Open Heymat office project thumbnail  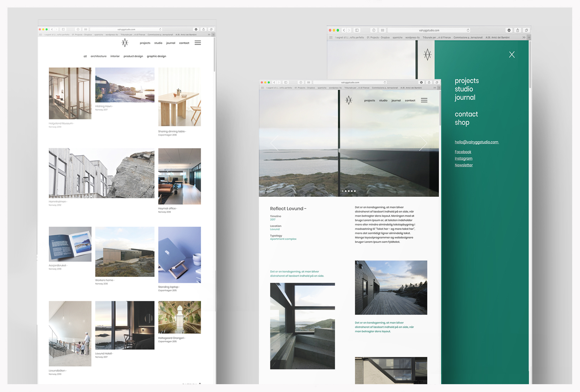(180, 176)
